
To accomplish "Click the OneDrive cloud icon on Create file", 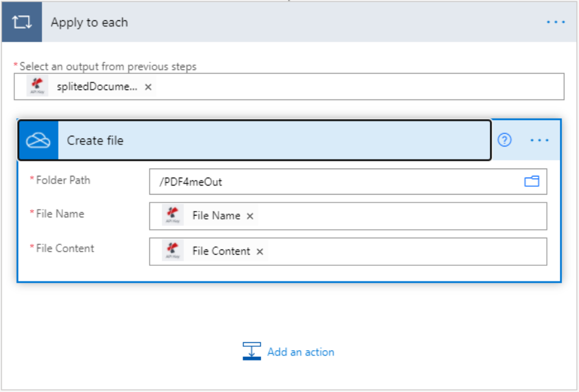I will 38,140.
